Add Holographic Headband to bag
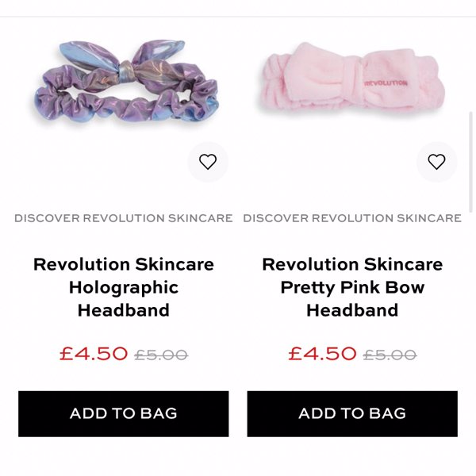 [x=124, y=414]
